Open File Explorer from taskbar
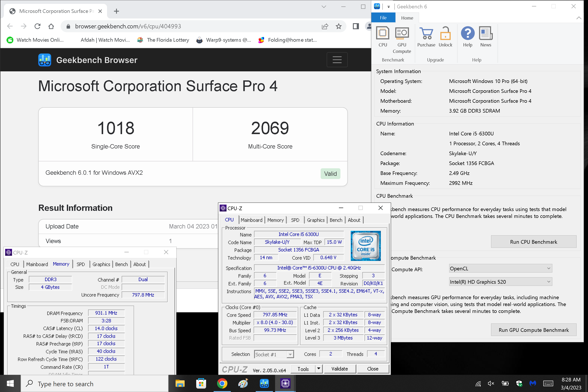588x392 pixels. (x=180, y=383)
